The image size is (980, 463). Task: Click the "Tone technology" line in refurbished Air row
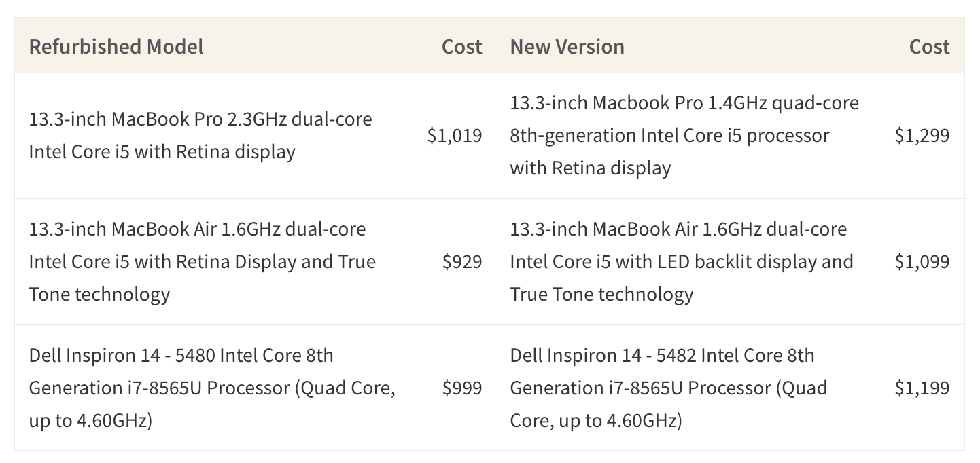pos(99,294)
